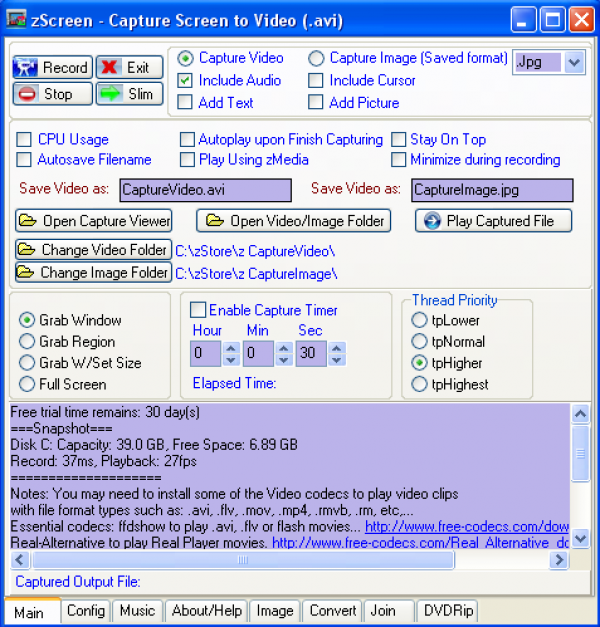
Task: Click the red stop sign icon
Action: [x=27, y=94]
